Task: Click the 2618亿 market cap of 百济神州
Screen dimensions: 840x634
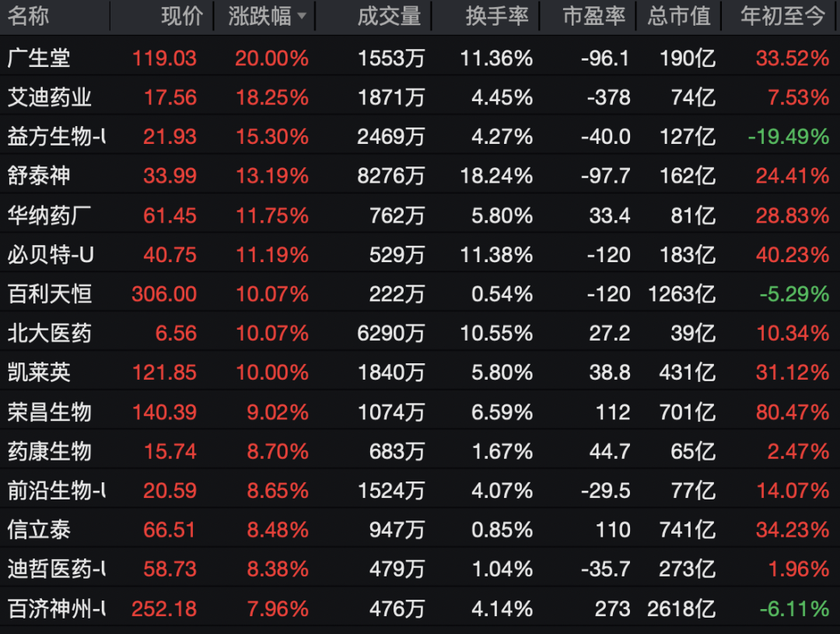Action: [681, 607]
